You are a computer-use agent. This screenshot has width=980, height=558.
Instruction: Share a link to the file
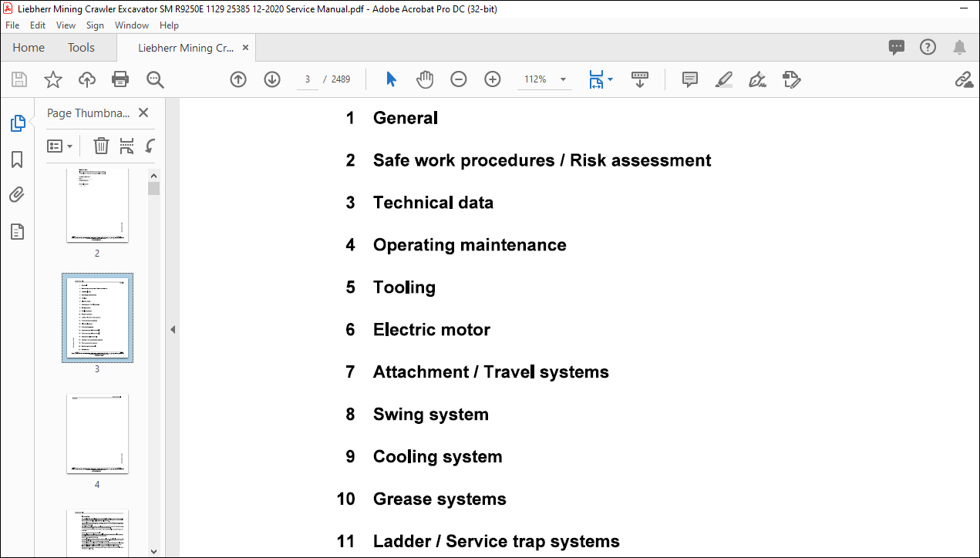tap(963, 79)
